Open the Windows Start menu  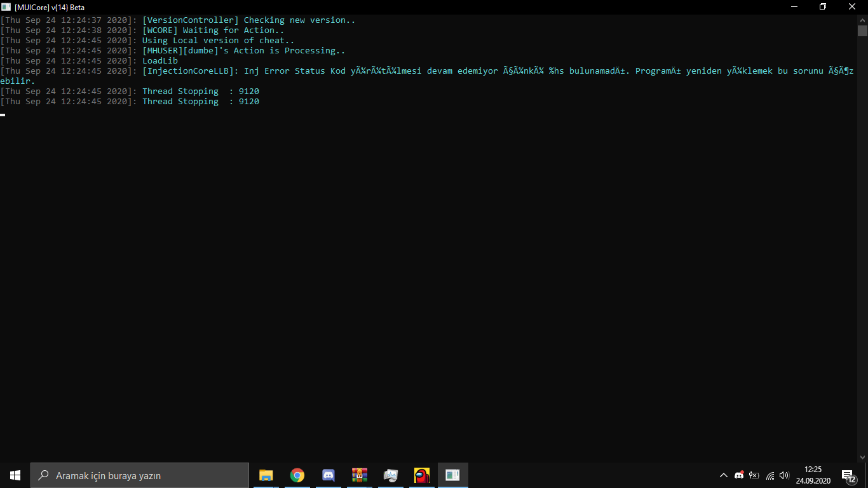(x=15, y=475)
